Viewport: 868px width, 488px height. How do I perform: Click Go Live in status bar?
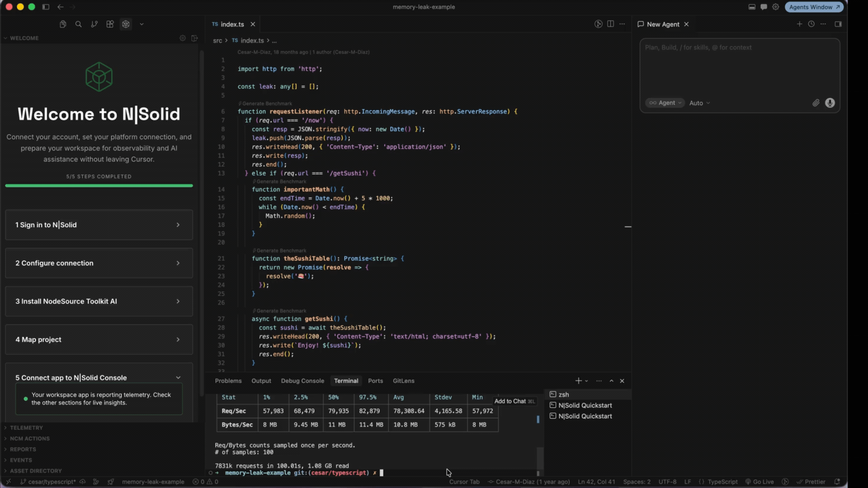tap(759, 482)
